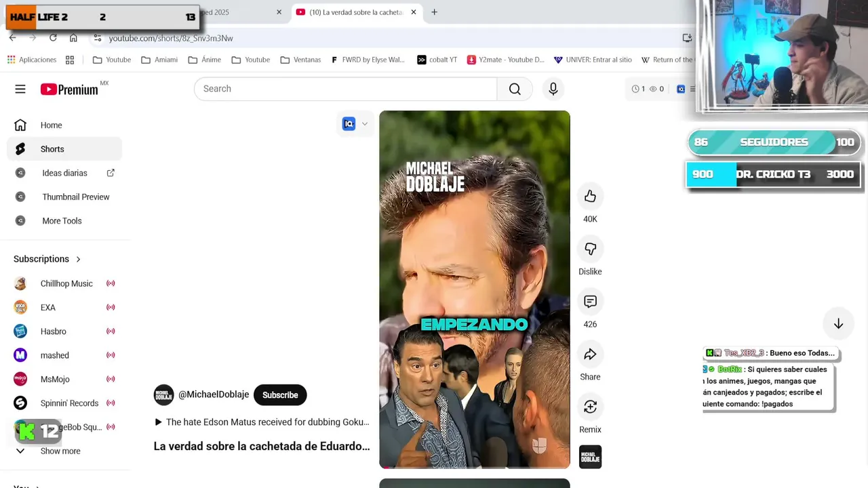This screenshot has height=488, width=868.
Task: Close the tab ending in 'ped 2025'
Action: [279, 12]
